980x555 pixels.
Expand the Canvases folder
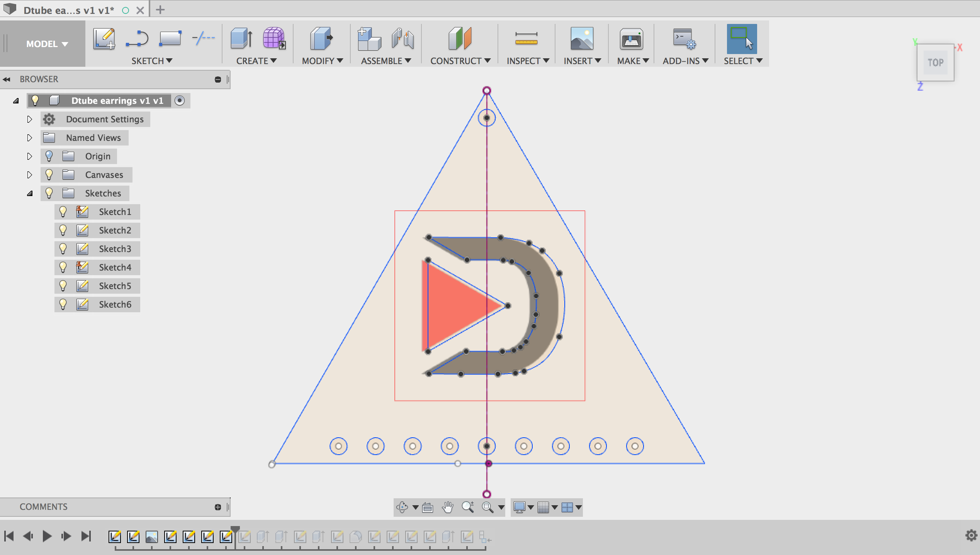[29, 174]
